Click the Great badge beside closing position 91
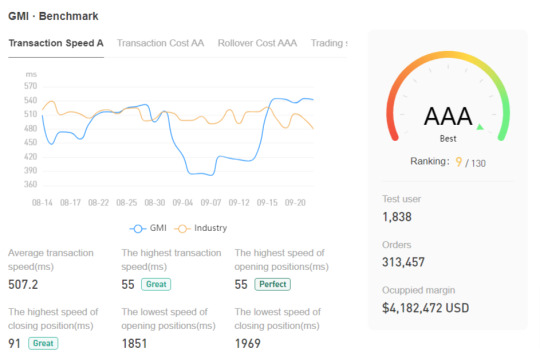 coord(43,343)
